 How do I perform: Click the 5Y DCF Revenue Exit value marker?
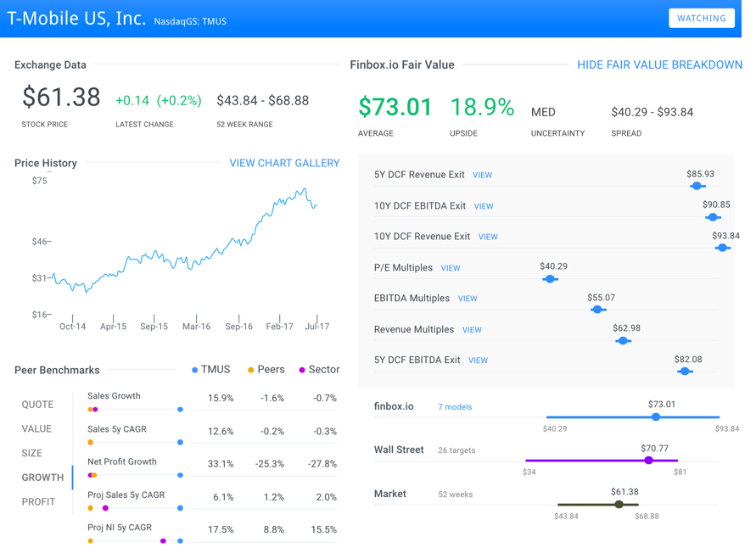697,186
